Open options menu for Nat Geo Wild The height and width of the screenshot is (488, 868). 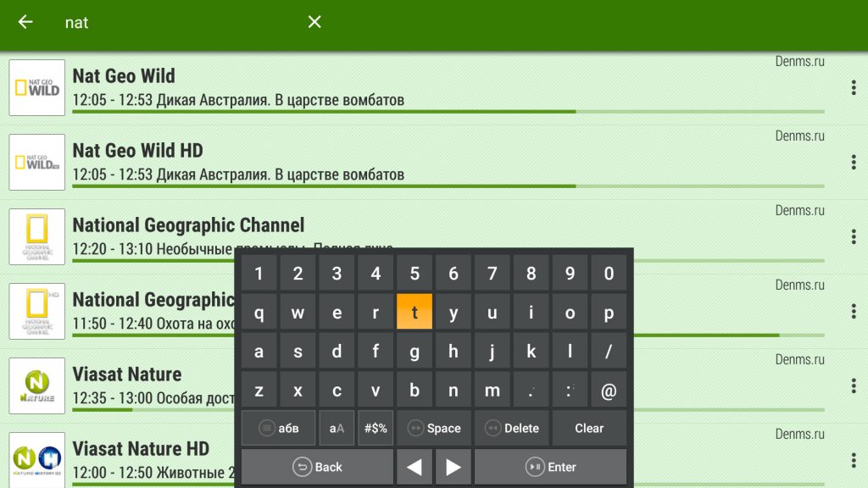click(854, 87)
